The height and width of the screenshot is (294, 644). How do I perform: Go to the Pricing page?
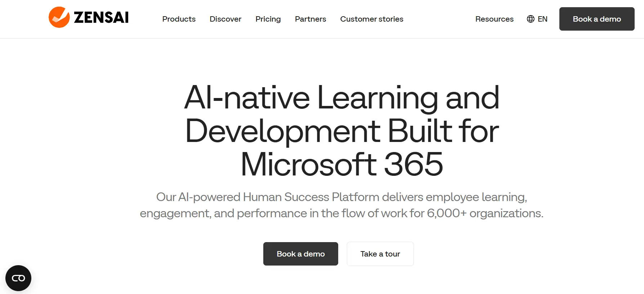pyautogui.click(x=268, y=19)
